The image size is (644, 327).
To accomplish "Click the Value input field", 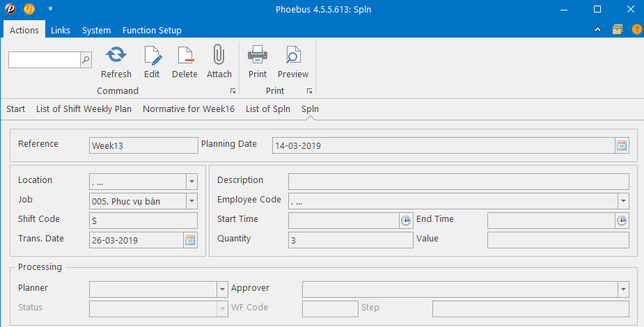I will click(558, 240).
